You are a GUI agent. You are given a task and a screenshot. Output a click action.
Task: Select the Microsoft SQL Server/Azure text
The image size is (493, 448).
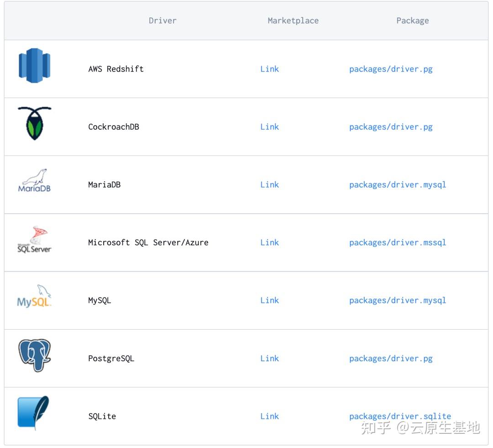pyautogui.click(x=148, y=242)
